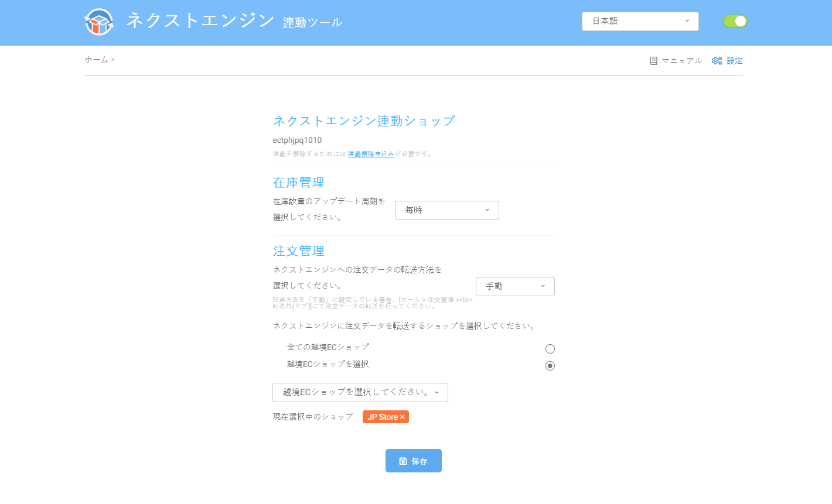The width and height of the screenshot is (832, 504).
Task: Select the 越境ECショップを選択 radio button
Action: 550,366
